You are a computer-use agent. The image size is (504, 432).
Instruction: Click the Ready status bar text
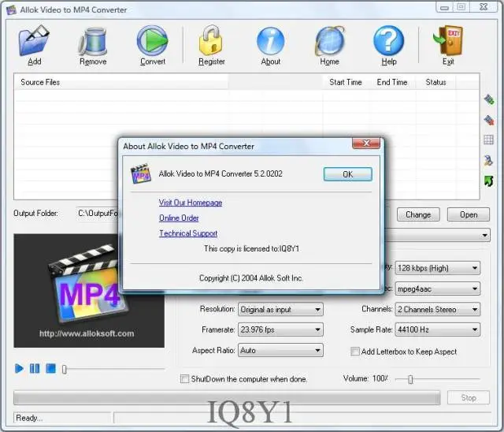pyautogui.click(x=29, y=418)
